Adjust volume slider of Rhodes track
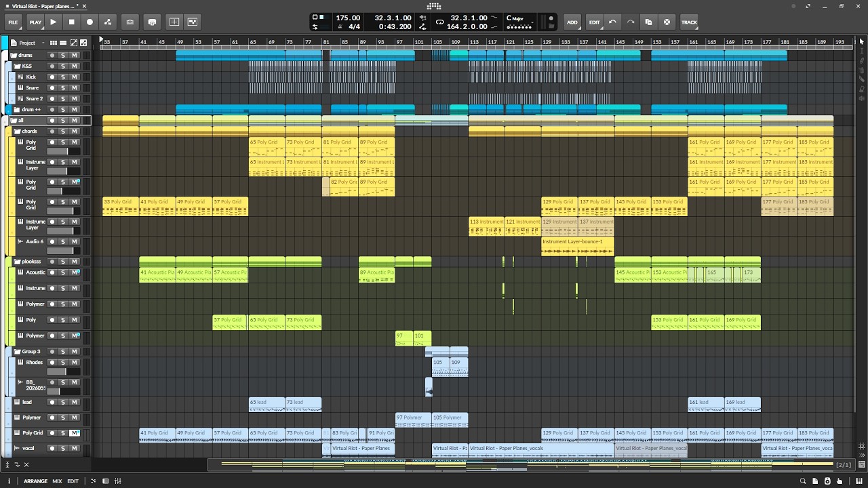The height and width of the screenshot is (488, 868). (64, 371)
